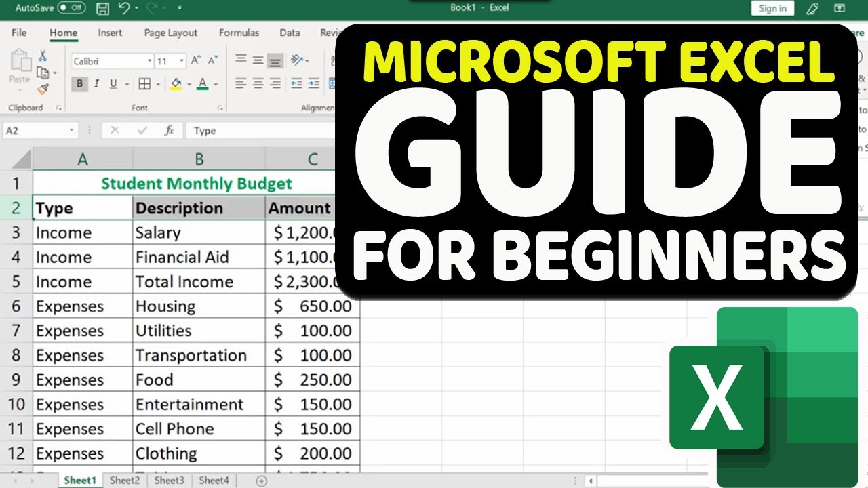The width and height of the screenshot is (868, 488).
Task: Increase font size with the larger A
Action: point(196,61)
